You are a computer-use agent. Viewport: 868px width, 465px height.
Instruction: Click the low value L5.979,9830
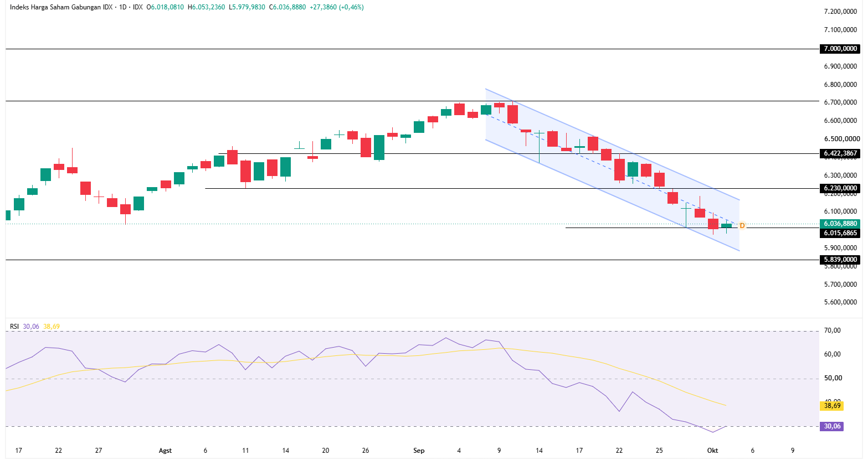pos(247,7)
